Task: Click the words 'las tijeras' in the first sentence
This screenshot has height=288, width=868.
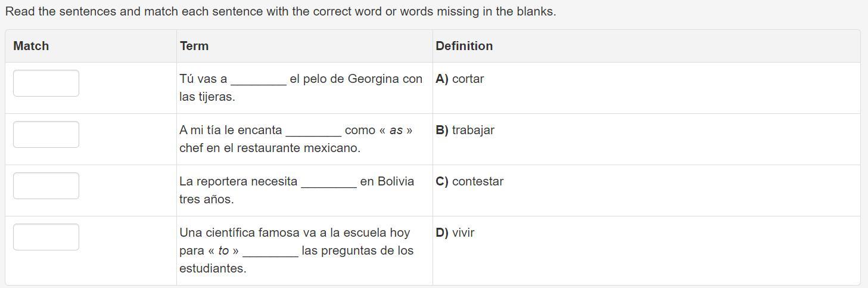Action: [206, 97]
